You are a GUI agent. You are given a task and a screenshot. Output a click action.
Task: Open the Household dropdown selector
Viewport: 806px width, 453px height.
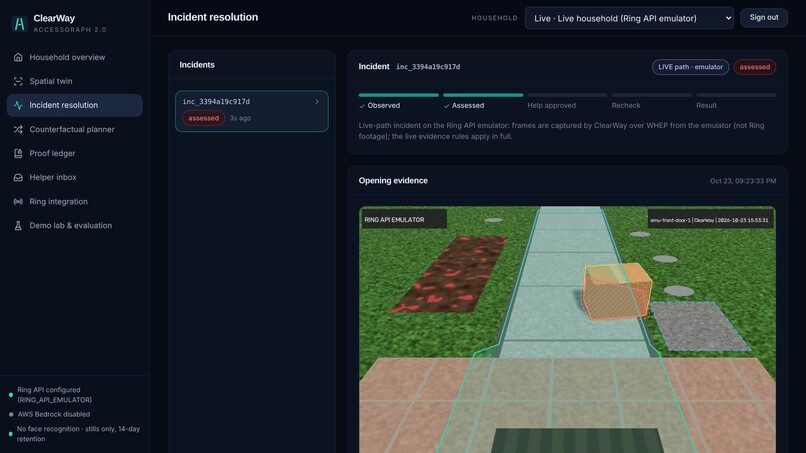629,18
